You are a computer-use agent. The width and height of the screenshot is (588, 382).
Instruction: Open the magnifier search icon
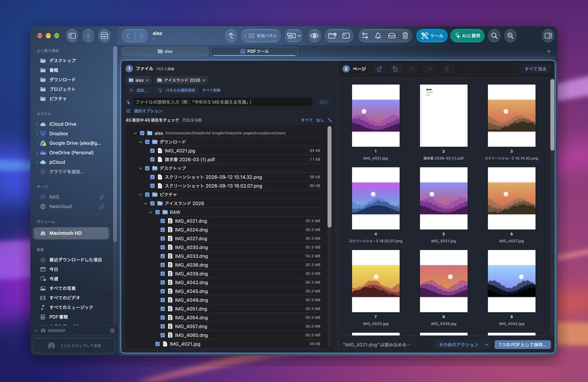click(x=494, y=36)
